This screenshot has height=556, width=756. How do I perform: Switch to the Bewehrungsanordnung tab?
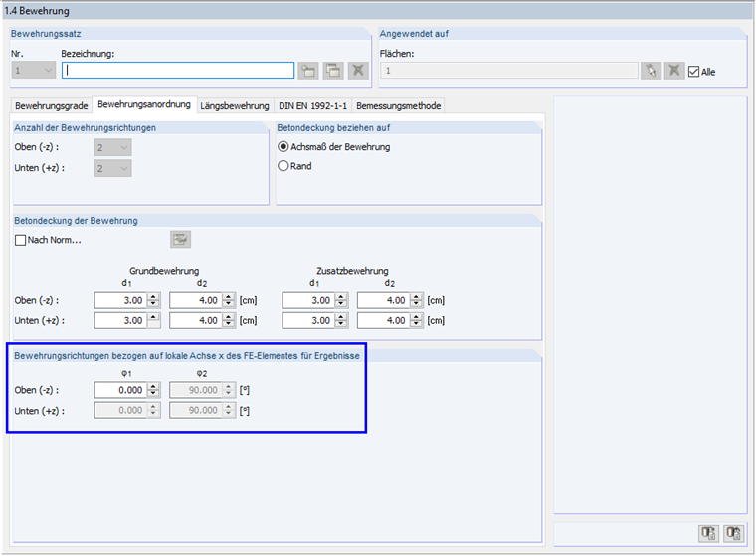pyautogui.click(x=144, y=104)
